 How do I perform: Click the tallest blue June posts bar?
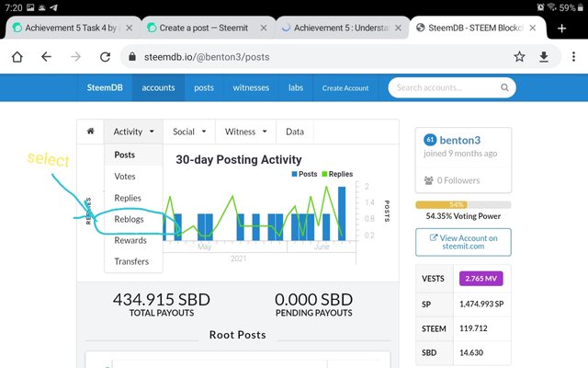(x=342, y=213)
